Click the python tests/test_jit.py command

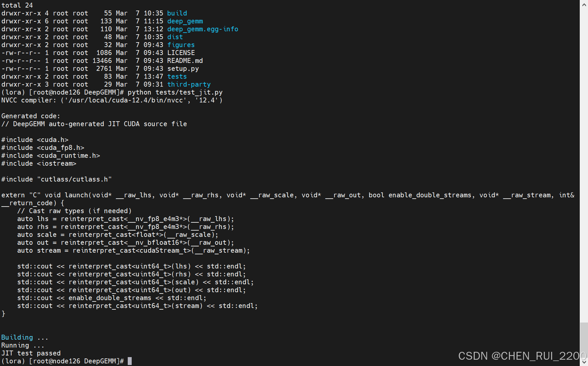pos(175,92)
